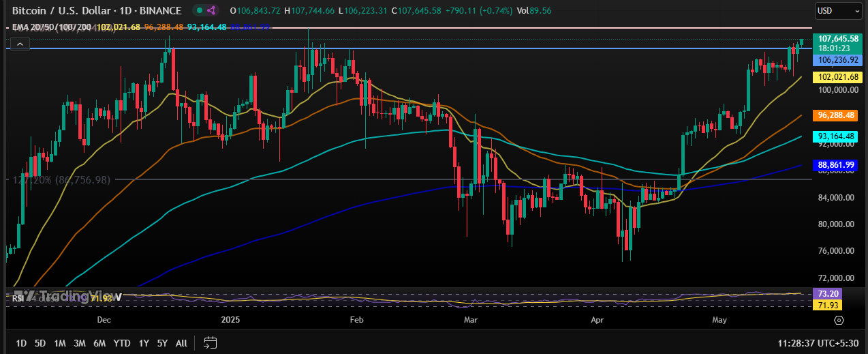Click the Apr label on time axis
The height and width of the screenshot is (354, 868).
(597, 319)
